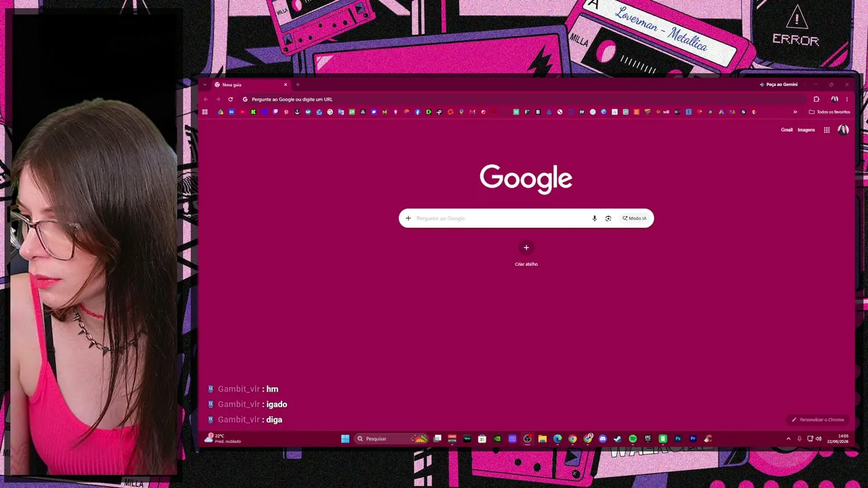Open the YouTube bookmark
Viewport: 868px width, 488px height.
click(242, 112)
